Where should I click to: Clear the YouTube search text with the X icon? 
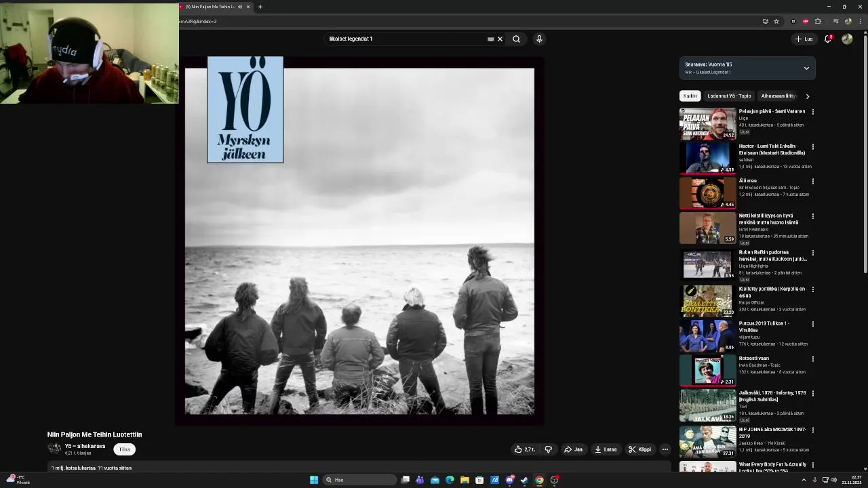[x=500, y=39]
